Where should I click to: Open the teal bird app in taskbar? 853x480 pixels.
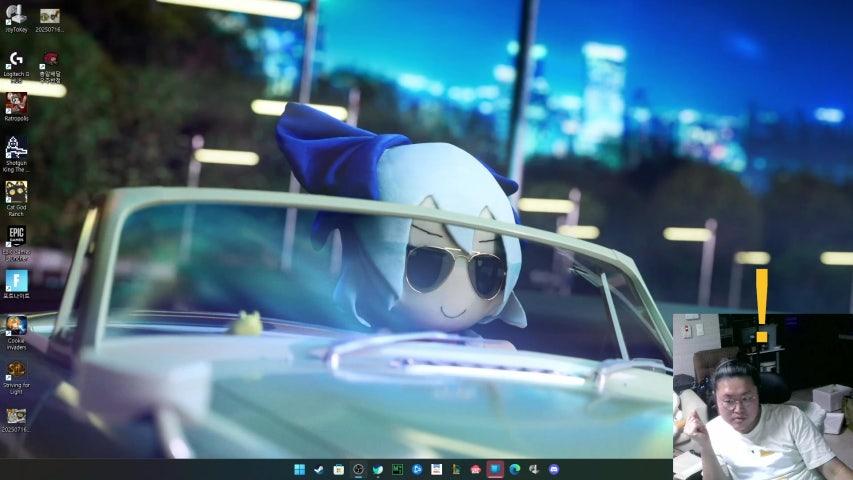click(378, 469)
